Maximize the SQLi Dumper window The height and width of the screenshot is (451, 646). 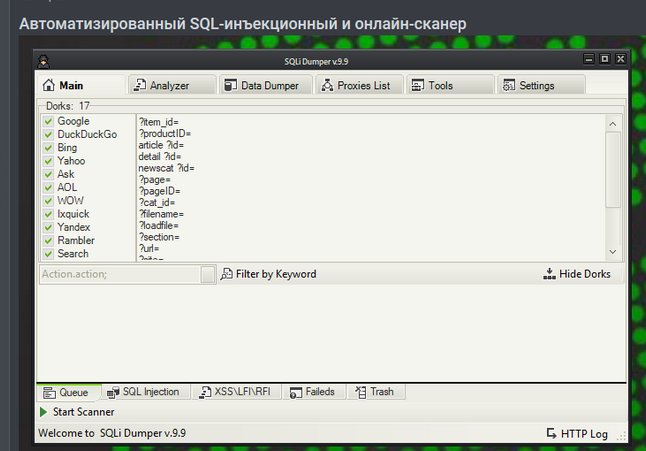605,59
